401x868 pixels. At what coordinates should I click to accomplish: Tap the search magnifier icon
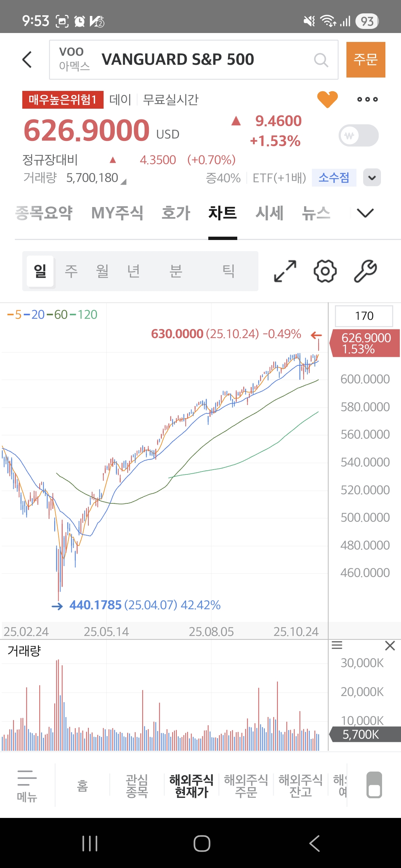tap(321, 60)
